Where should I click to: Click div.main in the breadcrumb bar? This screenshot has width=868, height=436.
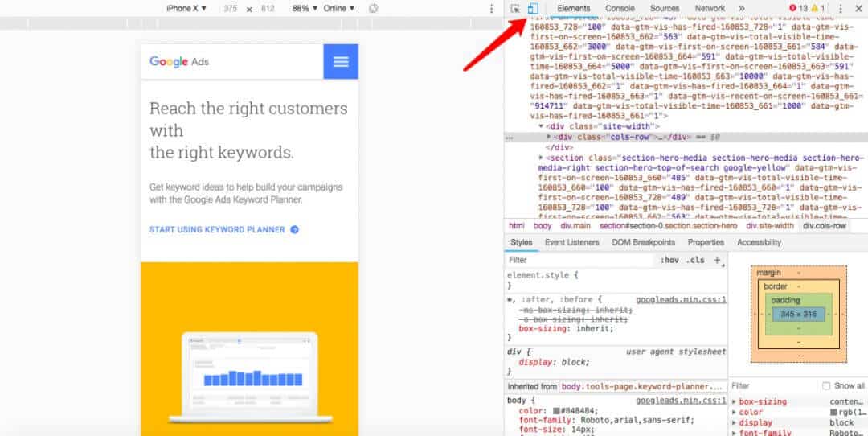575,226
